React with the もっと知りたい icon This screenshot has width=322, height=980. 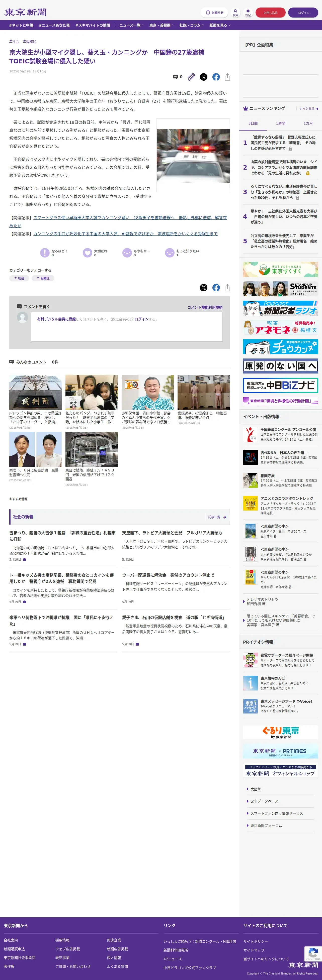(x=170, y=253)
